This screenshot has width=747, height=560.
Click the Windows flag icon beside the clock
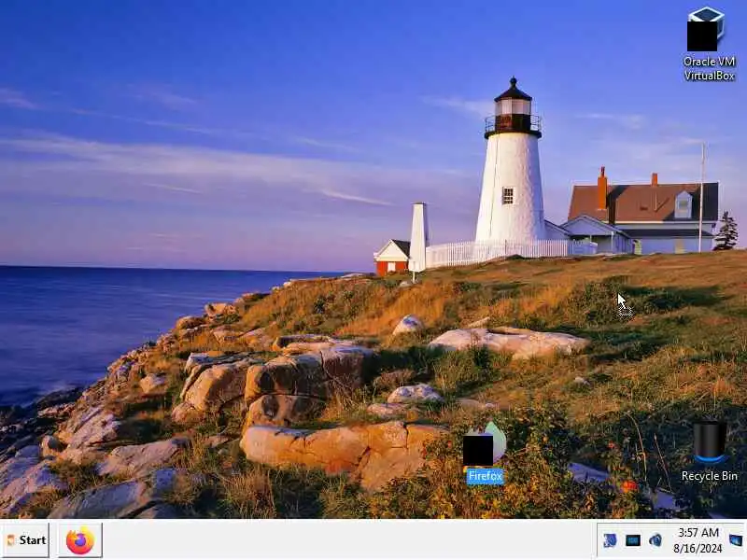[736, 540]
